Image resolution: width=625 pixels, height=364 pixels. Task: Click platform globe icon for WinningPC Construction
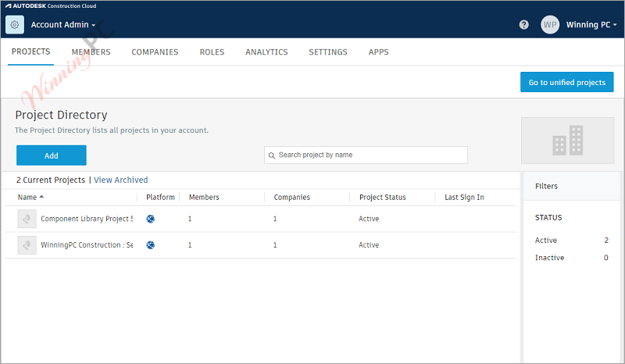(150, 245)
